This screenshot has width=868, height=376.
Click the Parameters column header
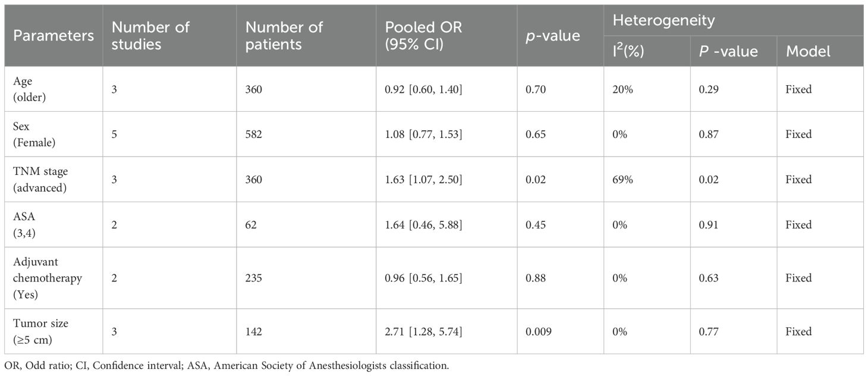(54, 36)
